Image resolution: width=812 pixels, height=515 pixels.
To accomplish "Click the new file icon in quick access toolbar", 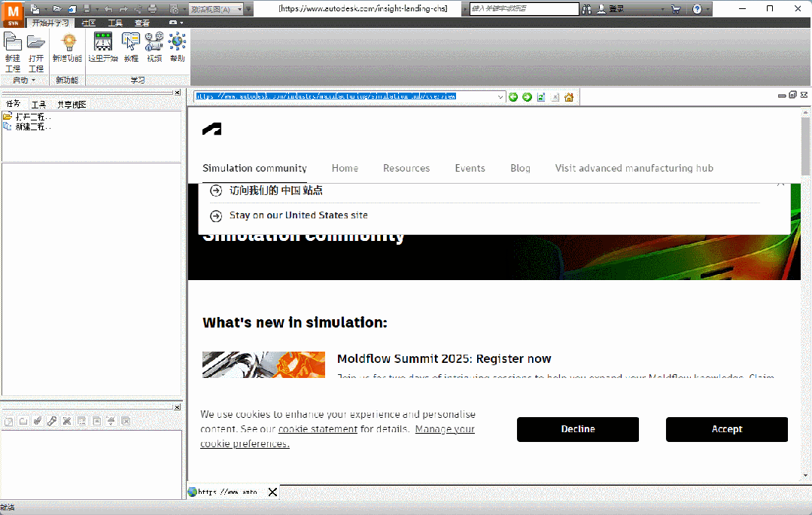I will click(35, 9).
